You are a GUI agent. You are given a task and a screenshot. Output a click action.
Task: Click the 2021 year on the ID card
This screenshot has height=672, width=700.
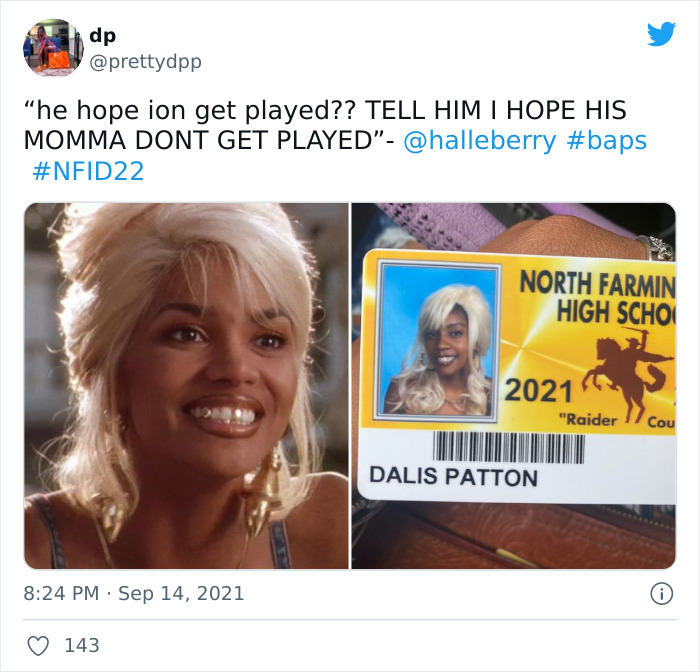pos(538,391)
